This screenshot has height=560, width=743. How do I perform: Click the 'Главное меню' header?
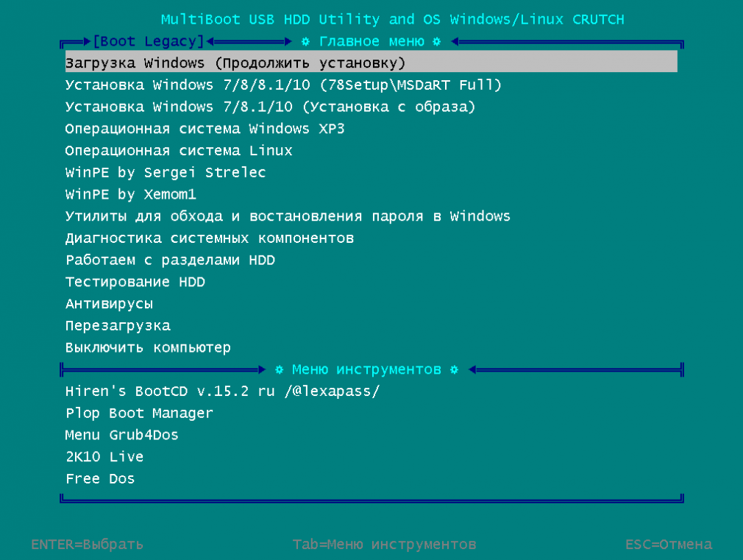click(371, 41)
